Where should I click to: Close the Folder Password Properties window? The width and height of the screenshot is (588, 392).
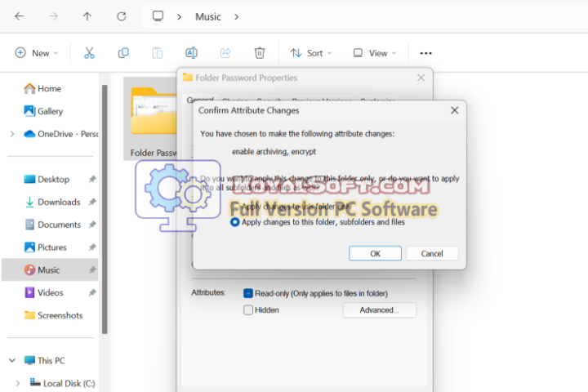point(421,78)
